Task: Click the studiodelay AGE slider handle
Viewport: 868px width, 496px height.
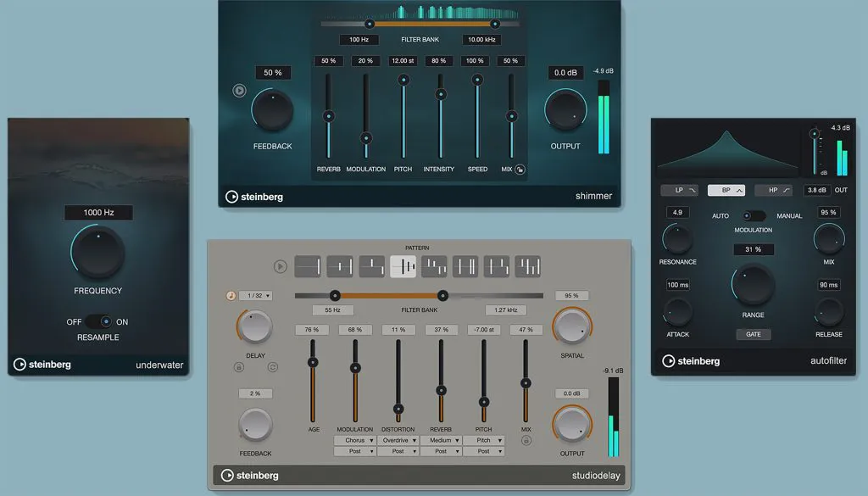Action: click(x=313, y=363)
